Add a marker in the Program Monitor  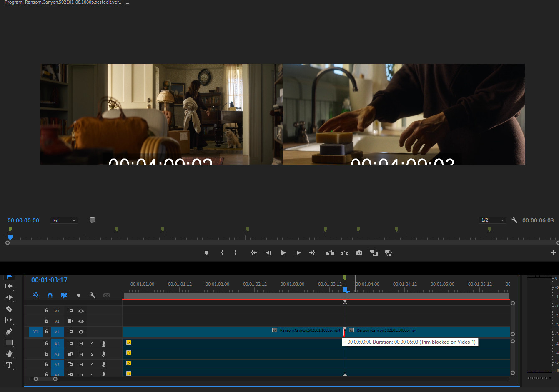(x=206, y=253)
